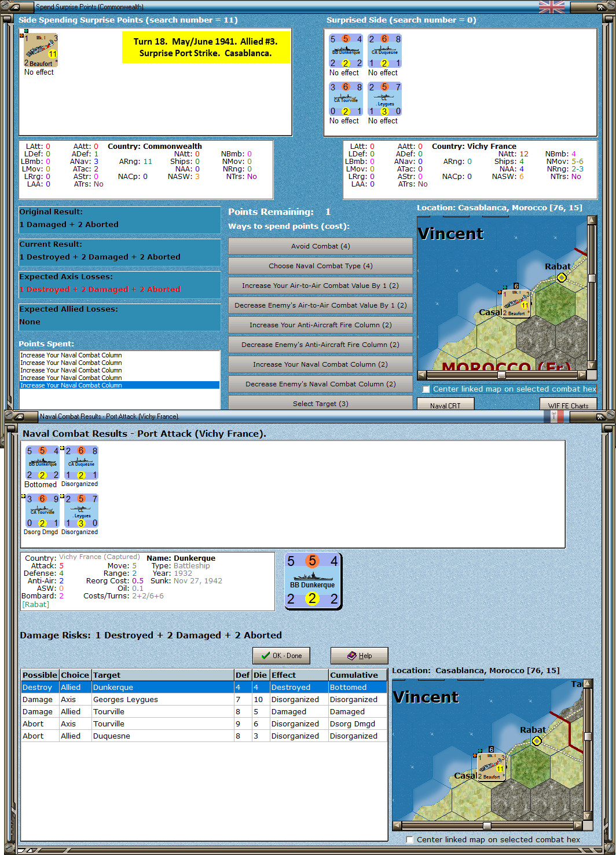This screenshot has width=616, height=855.
Task: Click CL Leygues counter on the Surprised Side
Action: pos(384,99)
